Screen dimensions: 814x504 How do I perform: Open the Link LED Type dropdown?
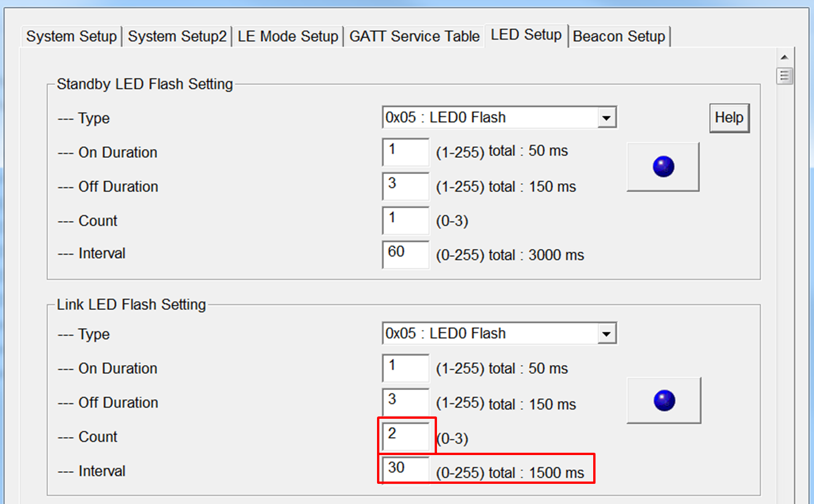click(x=605, y=334)
